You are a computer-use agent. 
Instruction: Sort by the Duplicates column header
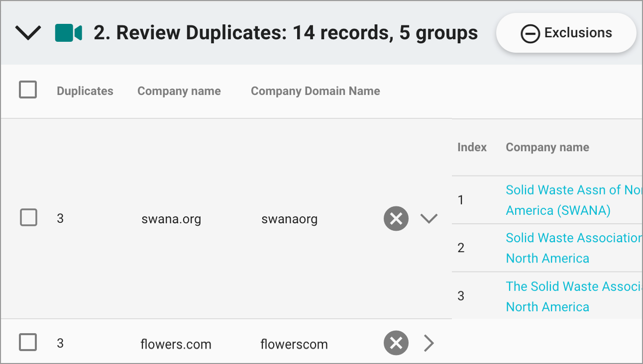[85, 91]
